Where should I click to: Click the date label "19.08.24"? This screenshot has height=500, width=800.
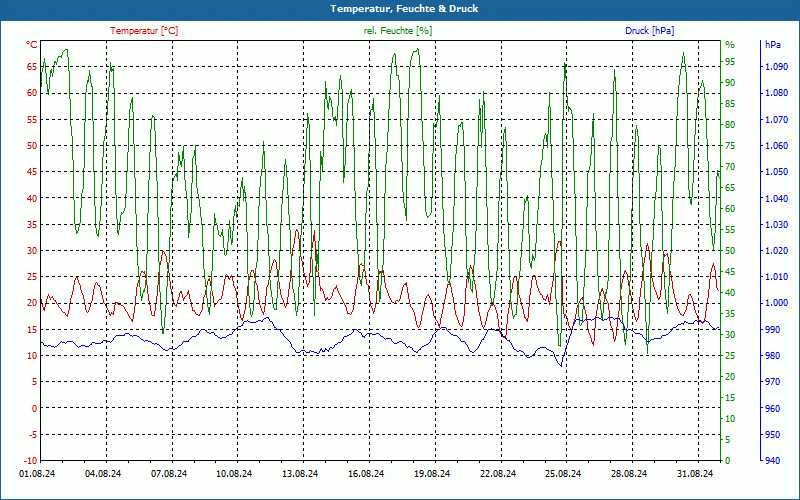click(432, 474)
